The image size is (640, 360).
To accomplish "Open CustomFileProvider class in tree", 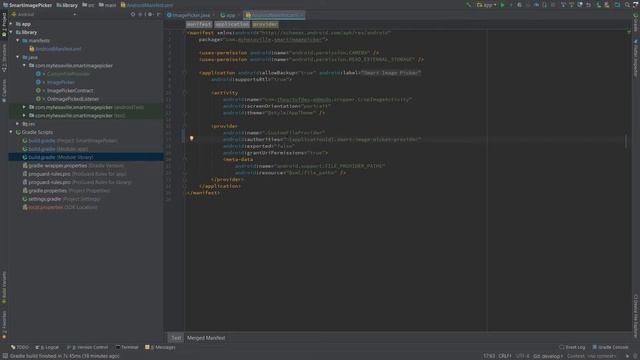I will pyautogui.click(x=68, y=74).
